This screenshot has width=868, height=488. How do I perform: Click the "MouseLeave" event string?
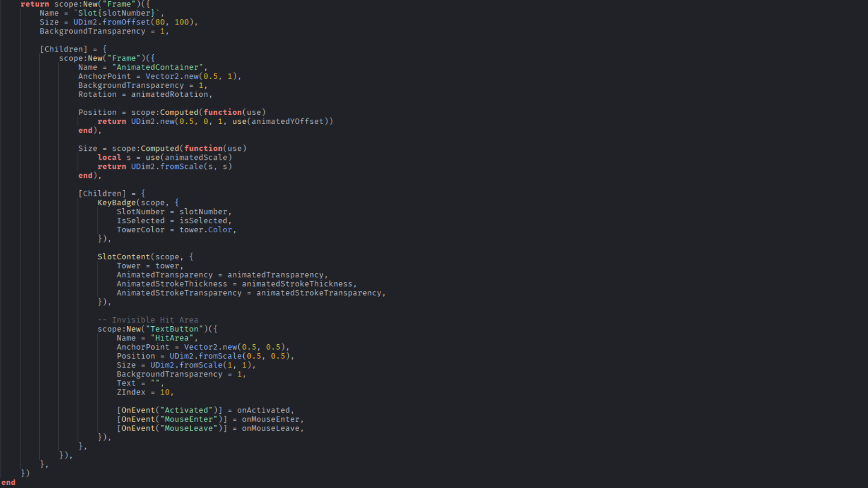click(x=189, y=428)
